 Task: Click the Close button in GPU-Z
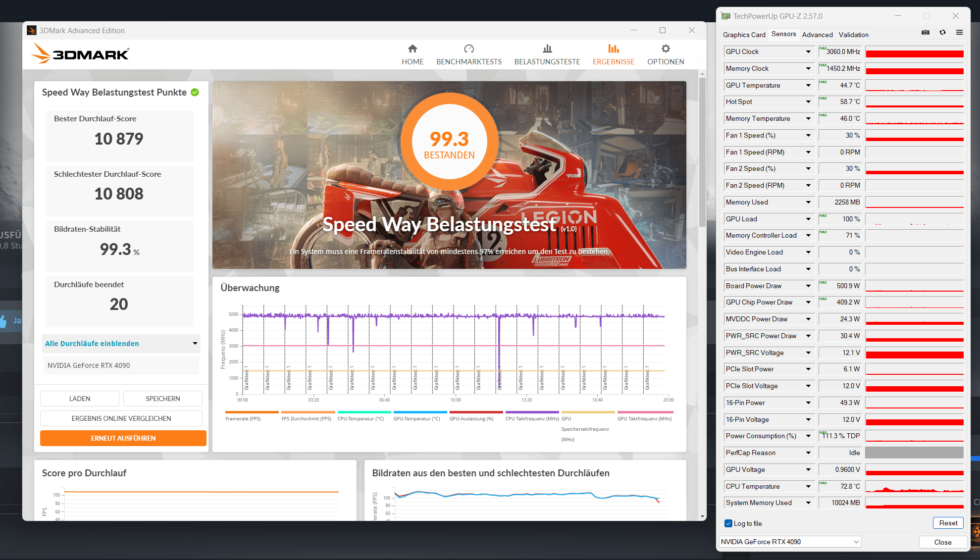(x=942, y=542)
